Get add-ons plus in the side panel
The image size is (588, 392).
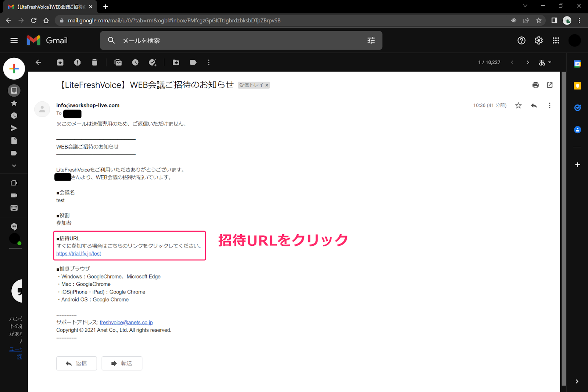(577, 165)
